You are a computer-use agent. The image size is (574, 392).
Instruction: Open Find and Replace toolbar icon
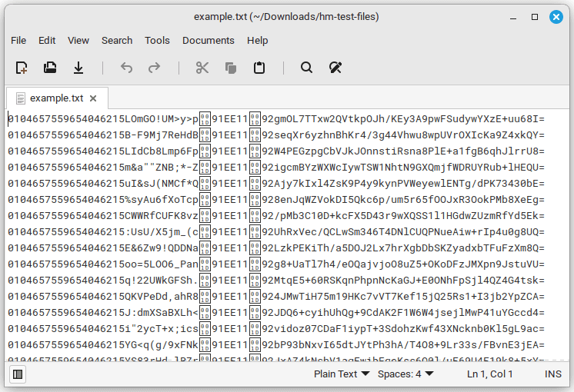pyautogui.click(x=335, y=68)
